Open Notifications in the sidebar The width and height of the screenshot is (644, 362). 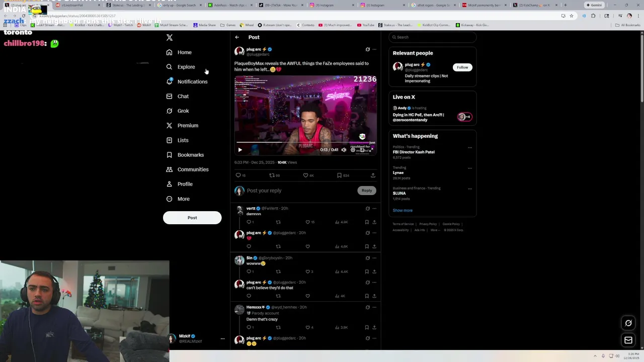(186, 81)
